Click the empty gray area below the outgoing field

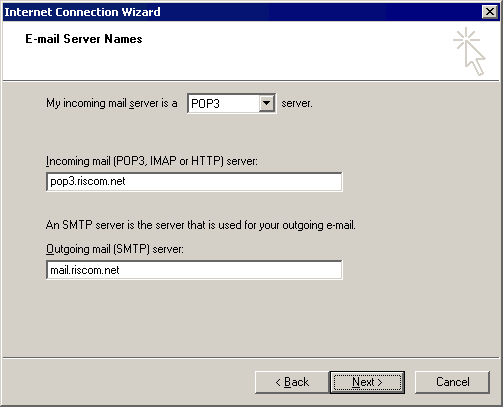(251, 318)
